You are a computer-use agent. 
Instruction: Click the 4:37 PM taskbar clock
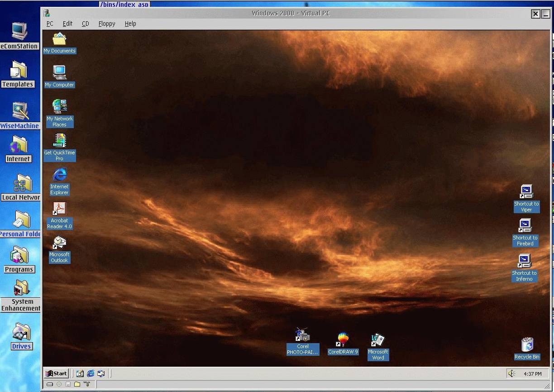click(532, 374)
